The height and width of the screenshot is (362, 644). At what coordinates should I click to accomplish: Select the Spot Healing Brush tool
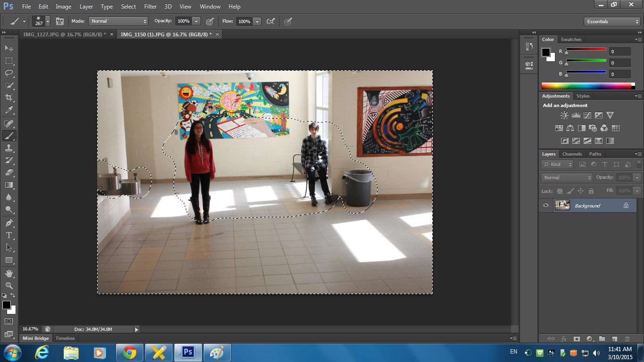pos(9,123)
